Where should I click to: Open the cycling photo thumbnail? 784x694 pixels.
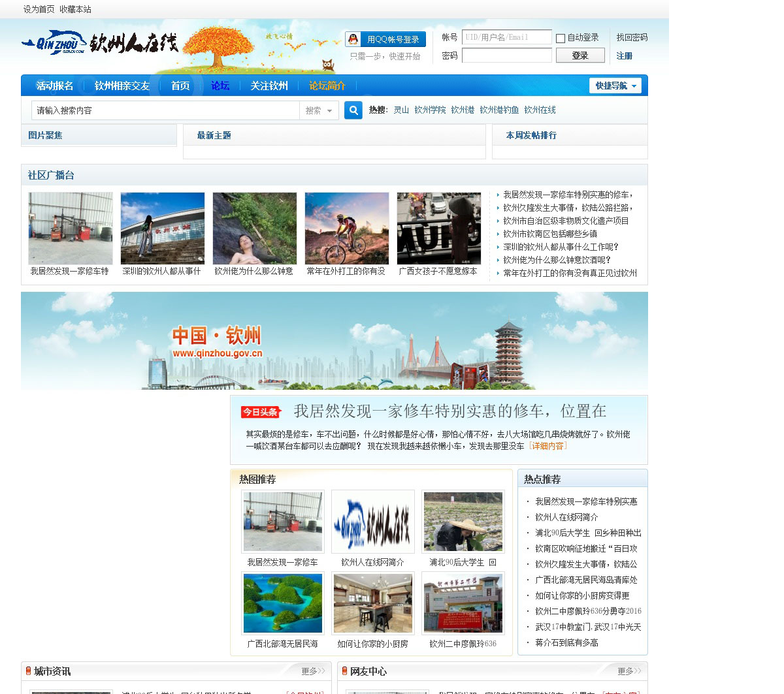[x=347, y=229]
